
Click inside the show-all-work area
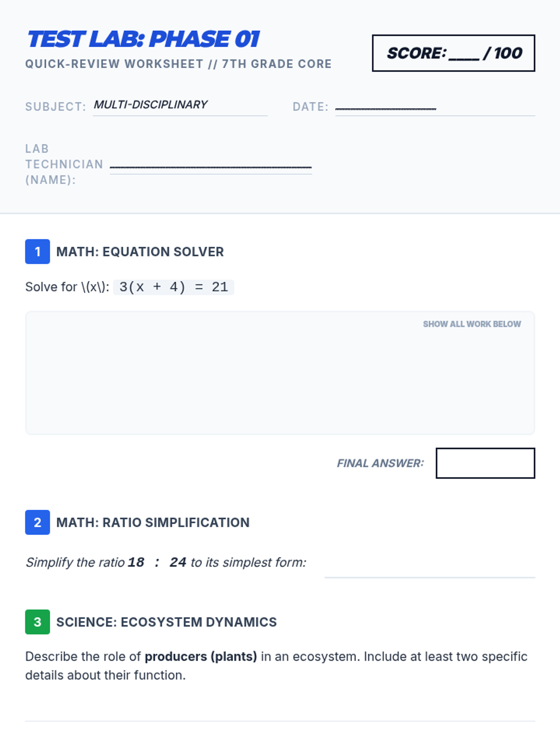280,373
